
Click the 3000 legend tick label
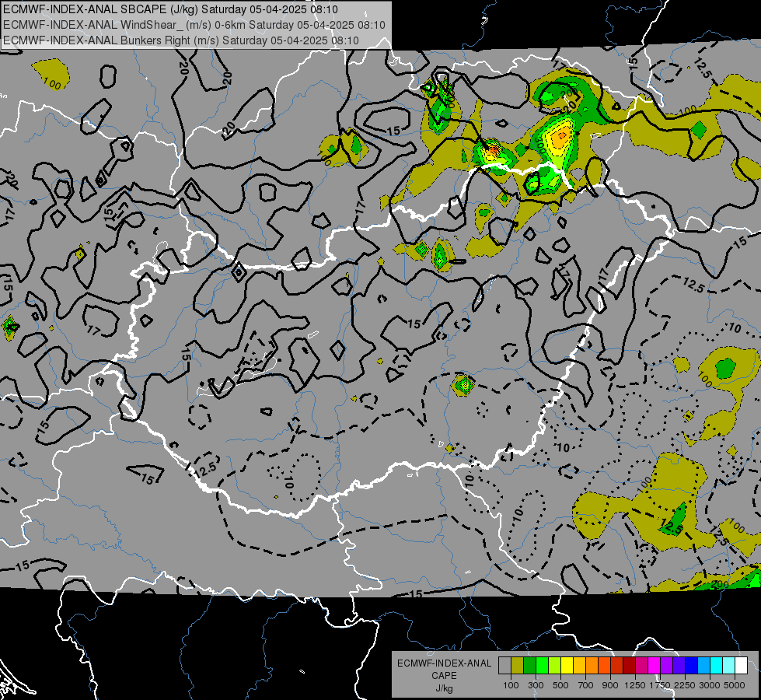tap(710, 685)
